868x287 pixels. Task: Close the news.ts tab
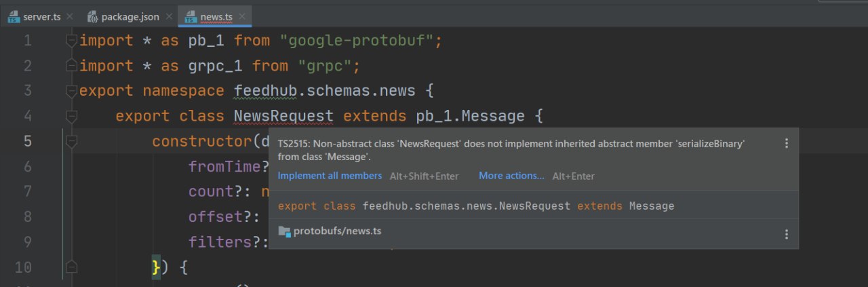tap(243, 16)
